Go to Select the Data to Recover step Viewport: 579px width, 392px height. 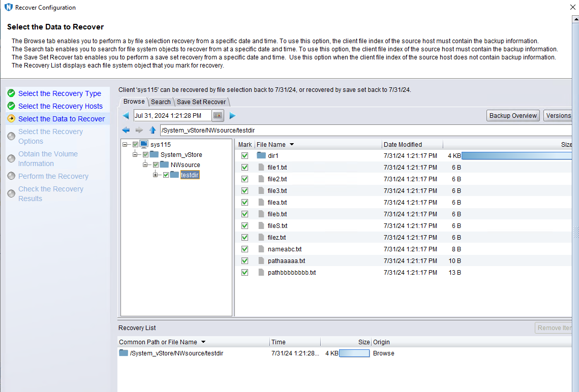[62, 119]
